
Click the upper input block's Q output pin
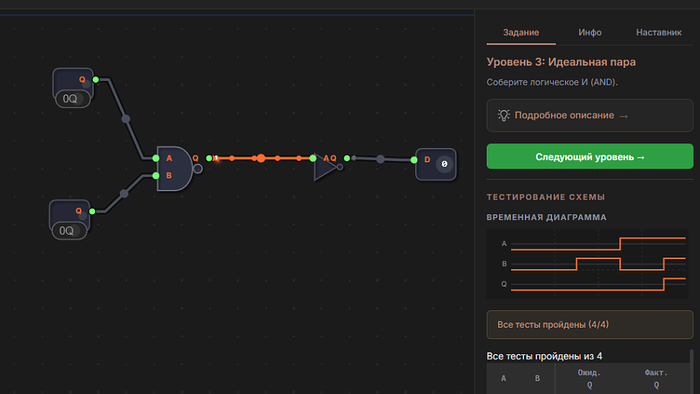point(96,80)
